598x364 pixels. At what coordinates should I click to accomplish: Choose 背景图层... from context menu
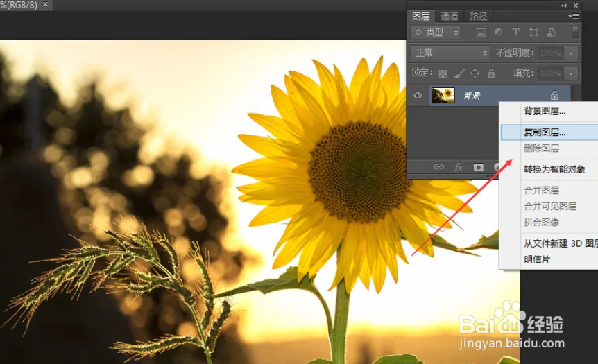(x=544, y=112)
